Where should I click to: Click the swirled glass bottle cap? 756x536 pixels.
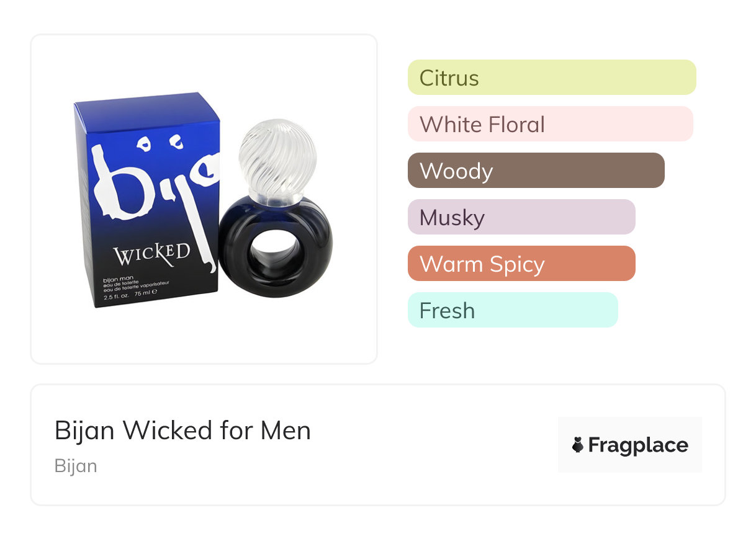(269, 157)
